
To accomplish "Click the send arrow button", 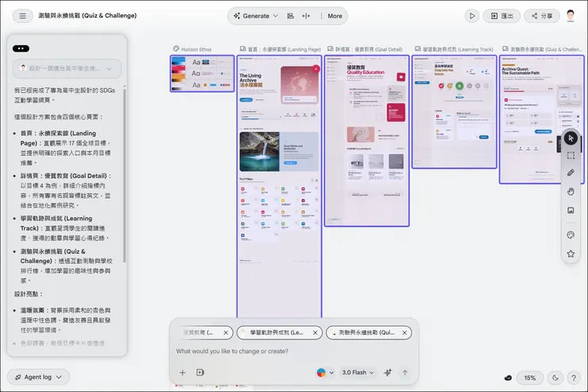I will point(405,372).
